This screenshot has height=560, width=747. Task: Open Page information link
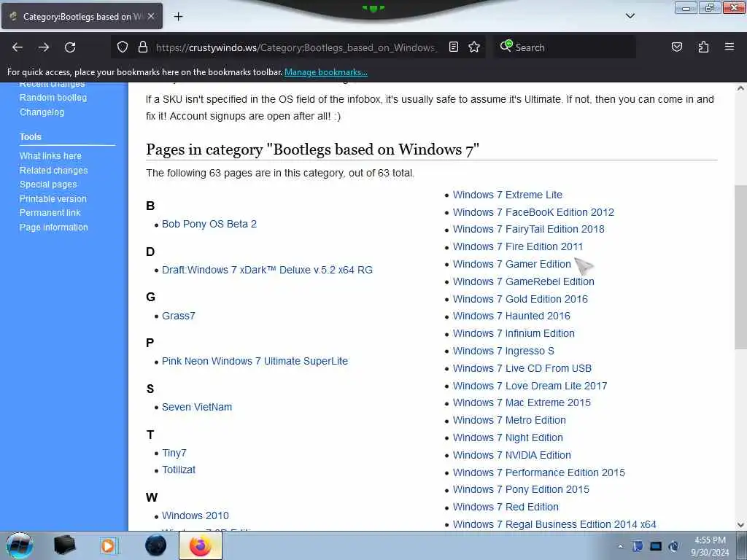(x=54, y=227)
